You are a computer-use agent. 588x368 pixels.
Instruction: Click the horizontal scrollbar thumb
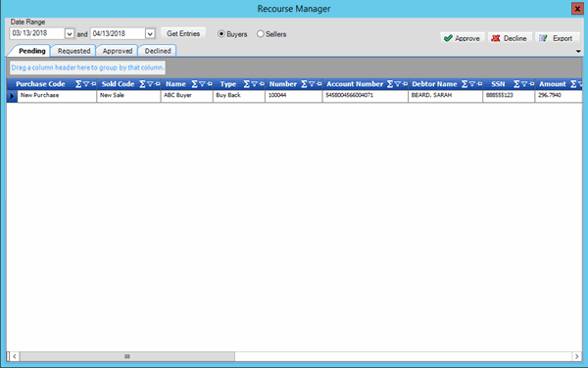coord(127,356)
